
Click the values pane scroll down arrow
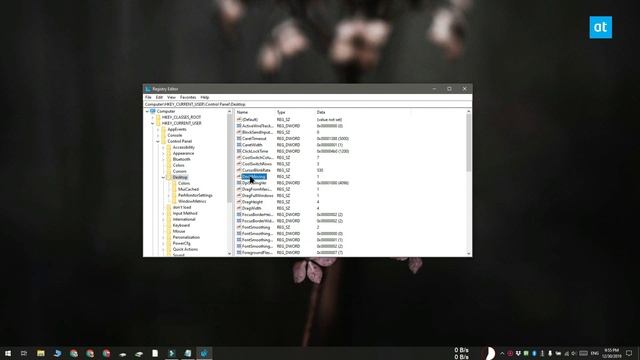(469, 253)
